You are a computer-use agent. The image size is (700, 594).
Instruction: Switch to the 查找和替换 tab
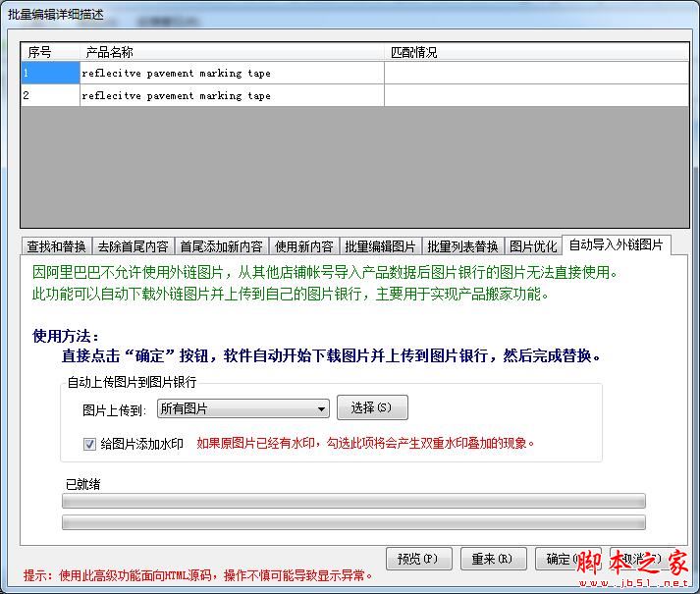tap(56, 246)
